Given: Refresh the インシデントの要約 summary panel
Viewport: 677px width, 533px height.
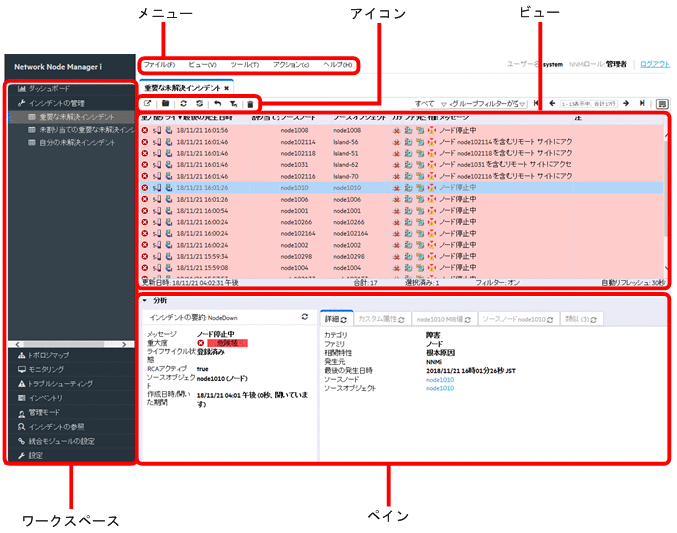Looking at the screenshot, I should pos(305,317).
